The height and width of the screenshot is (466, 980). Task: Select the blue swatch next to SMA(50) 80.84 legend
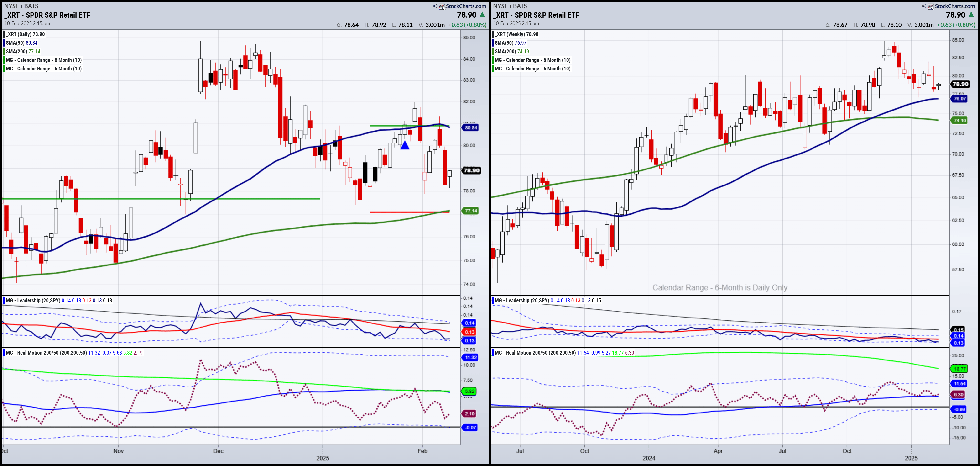(x=4, y=43)
